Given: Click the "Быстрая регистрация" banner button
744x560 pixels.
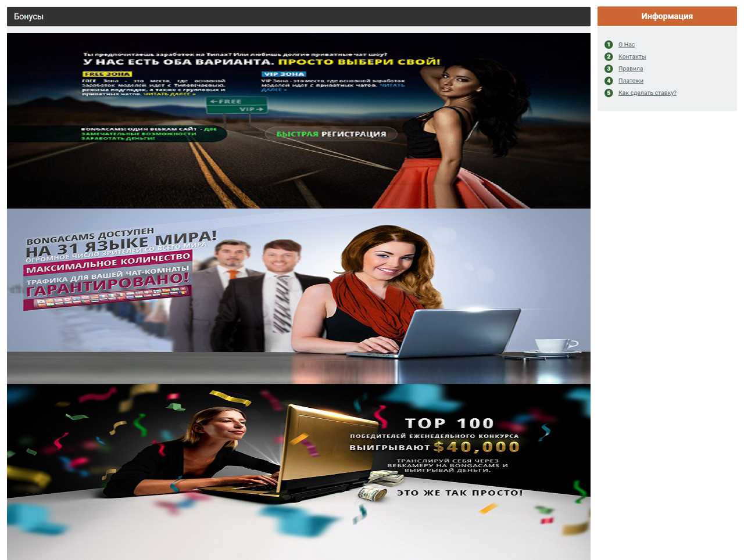Looking at the screenshot, I should point(331,134).
